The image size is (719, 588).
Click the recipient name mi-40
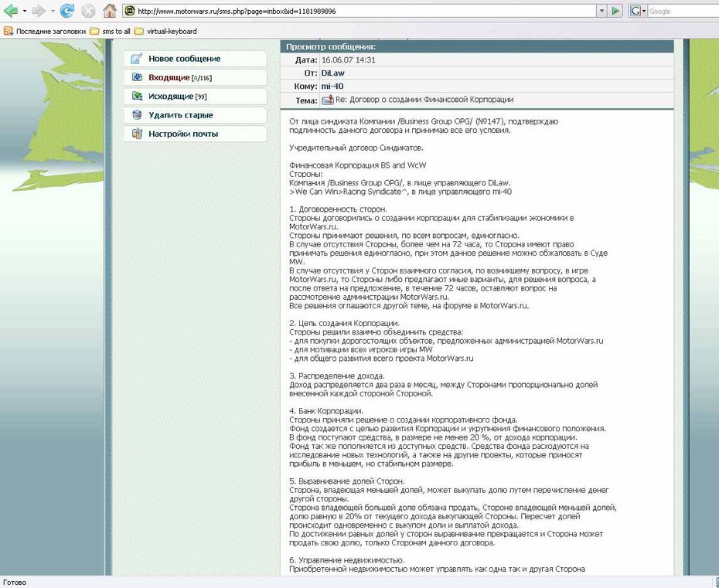[x=332, y=87]
